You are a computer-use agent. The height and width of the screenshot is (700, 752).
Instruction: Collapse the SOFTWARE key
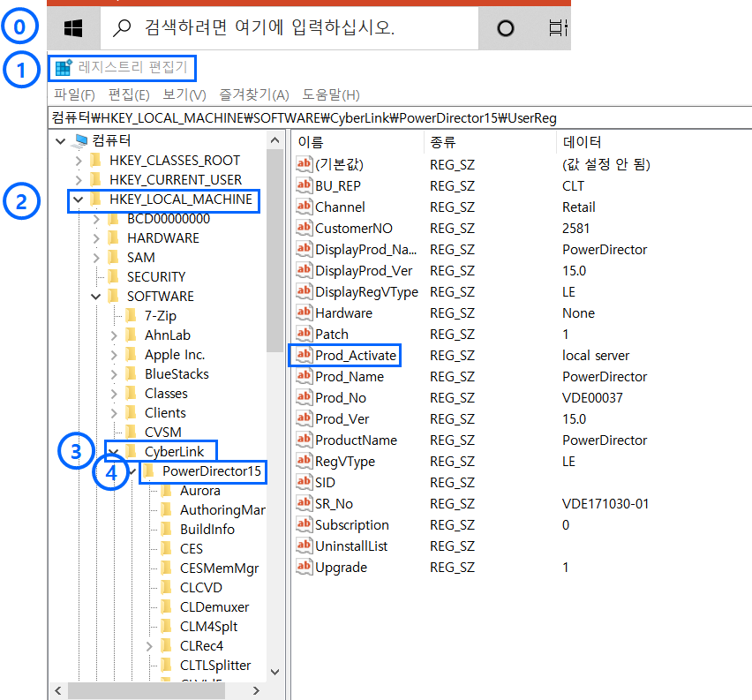pos(96,297)
